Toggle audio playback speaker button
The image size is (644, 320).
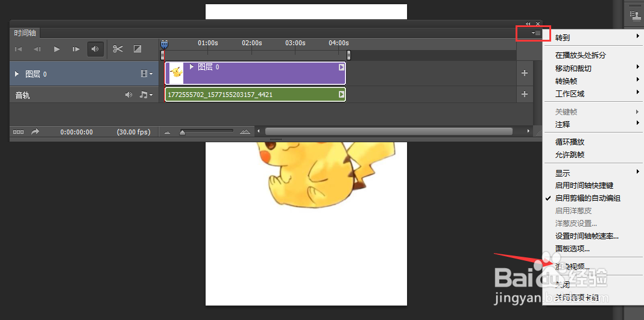95,49
